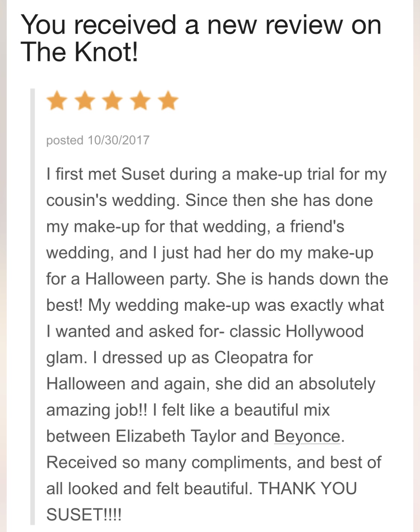
Task: Click 'Halloween party' in the review
Action: [147, 279]
